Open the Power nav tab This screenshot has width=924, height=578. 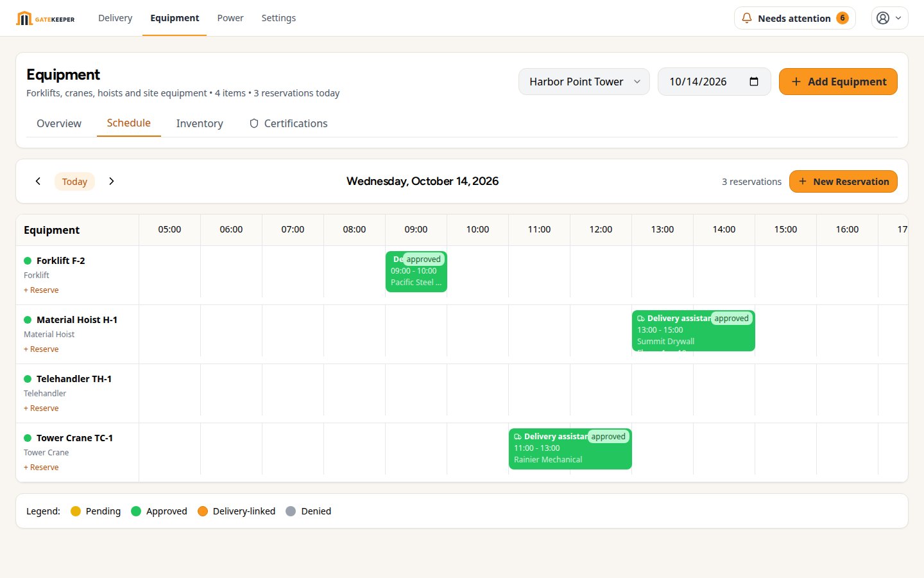pyautogui.click(x=230, y=18)
